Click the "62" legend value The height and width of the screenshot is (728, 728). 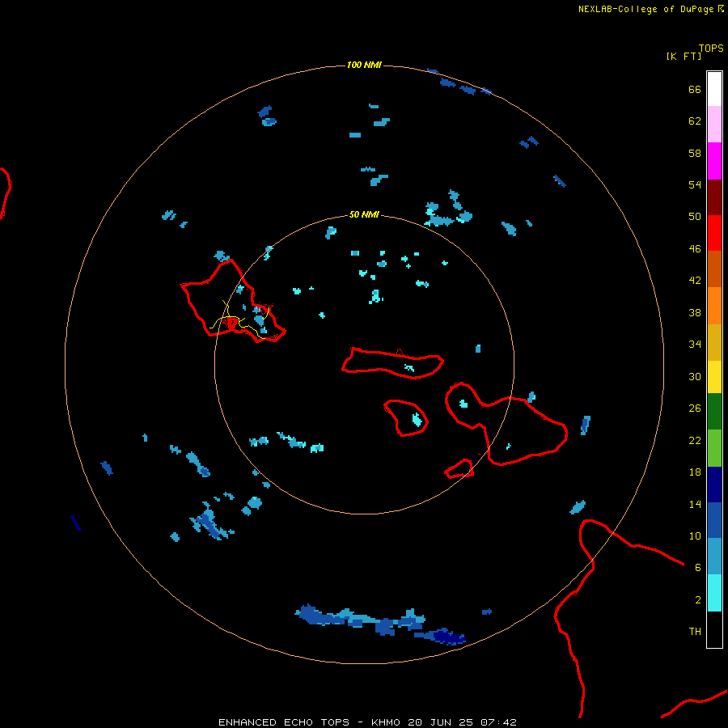click(695, 121)
